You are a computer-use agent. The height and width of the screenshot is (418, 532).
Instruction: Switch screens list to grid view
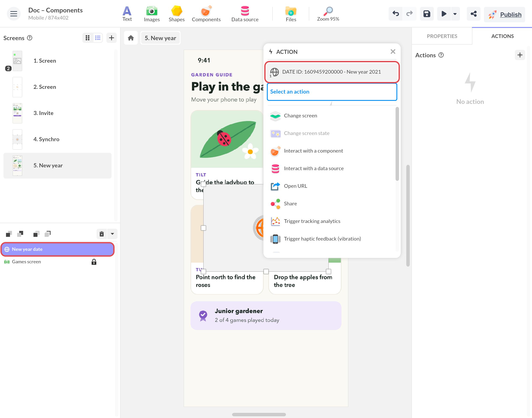click(88, 38)
